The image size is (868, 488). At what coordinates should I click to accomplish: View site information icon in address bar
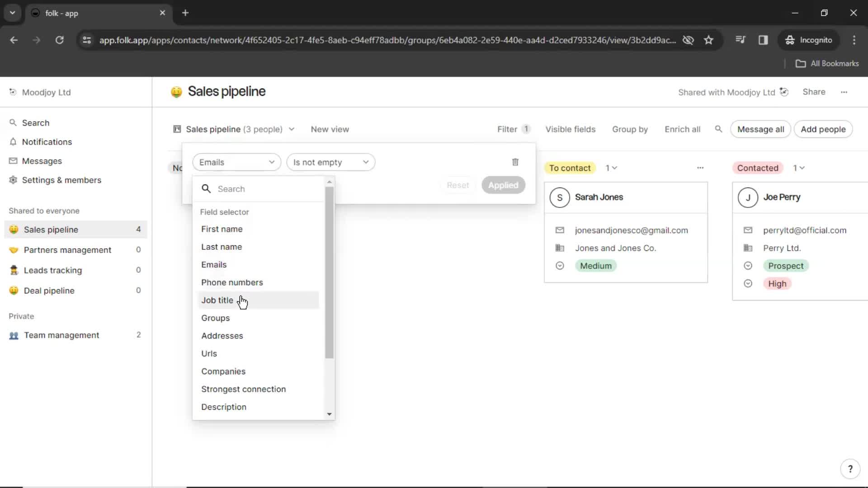87,40
